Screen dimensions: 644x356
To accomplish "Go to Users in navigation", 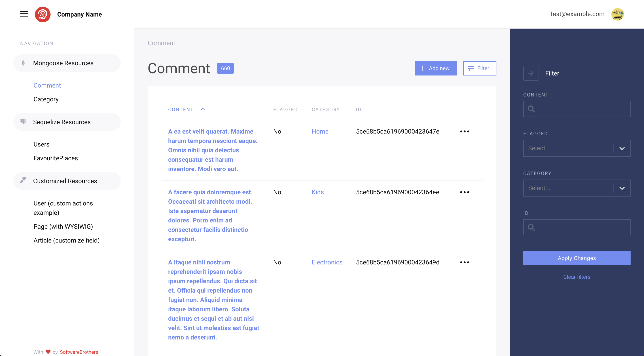I will point(42,144).
